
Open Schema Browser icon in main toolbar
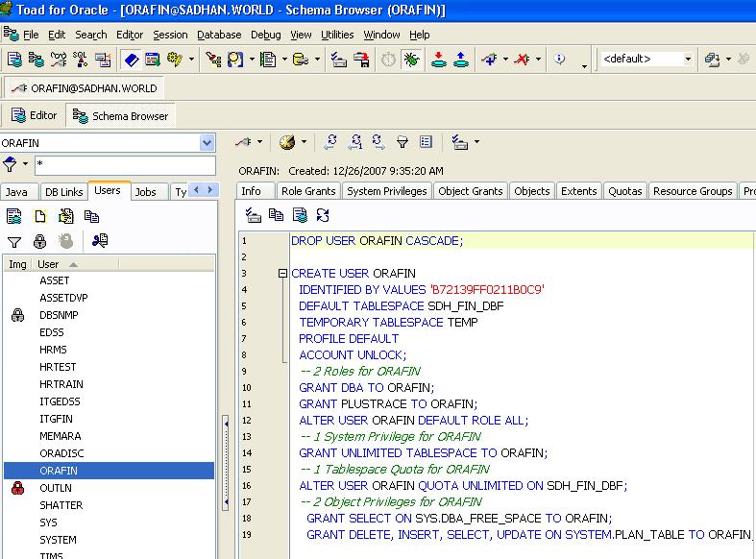(37, 60)
